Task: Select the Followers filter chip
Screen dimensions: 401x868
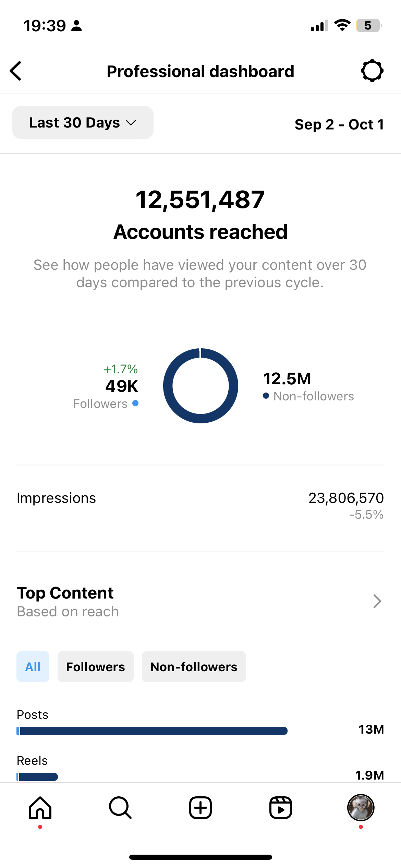Action: click(x=96, y=667)
